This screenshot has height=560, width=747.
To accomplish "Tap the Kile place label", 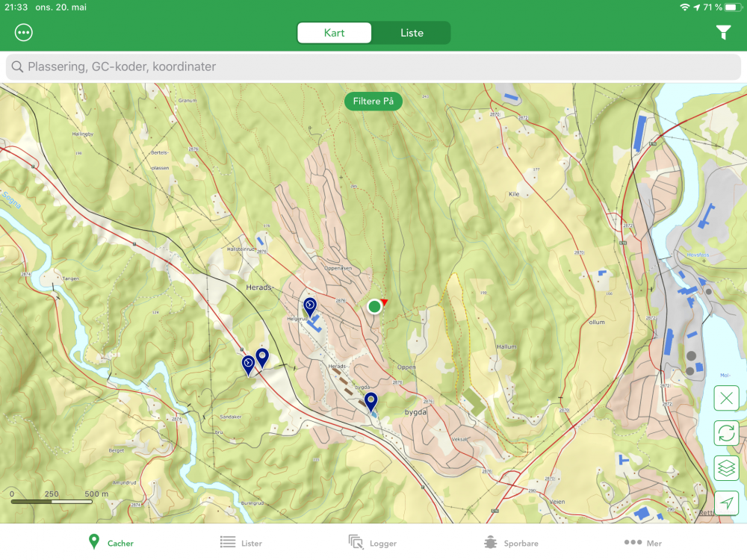I will click(x=514, y=194).
